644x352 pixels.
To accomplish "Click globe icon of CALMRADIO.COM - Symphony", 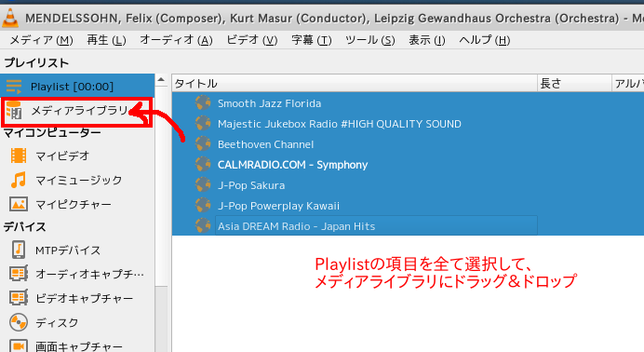I will 203,164.
